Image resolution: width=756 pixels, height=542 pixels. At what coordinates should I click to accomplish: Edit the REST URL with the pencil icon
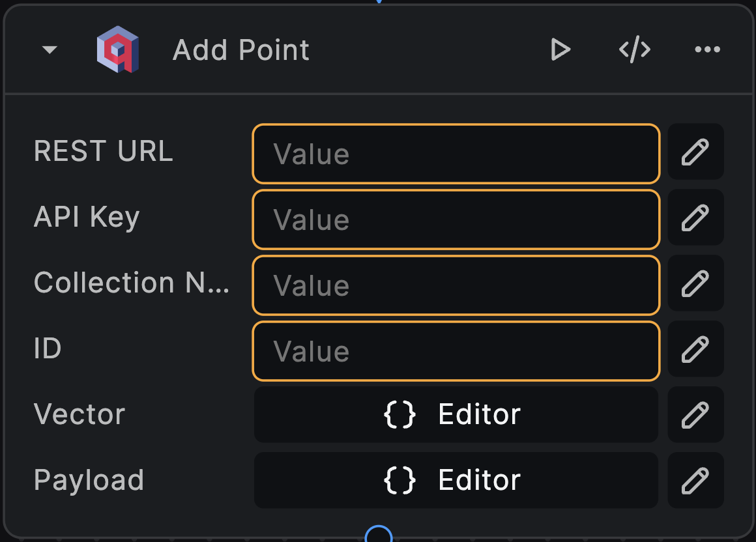pos(695,152)
